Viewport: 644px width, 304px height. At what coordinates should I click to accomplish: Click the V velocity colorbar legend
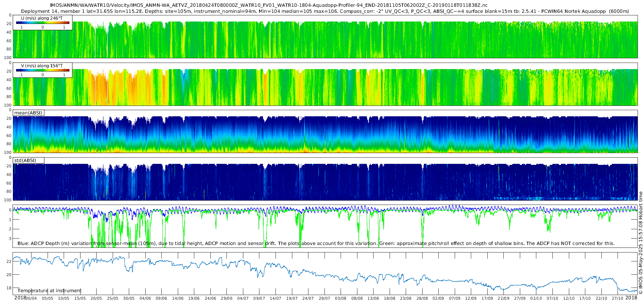[x=43, y=71]
